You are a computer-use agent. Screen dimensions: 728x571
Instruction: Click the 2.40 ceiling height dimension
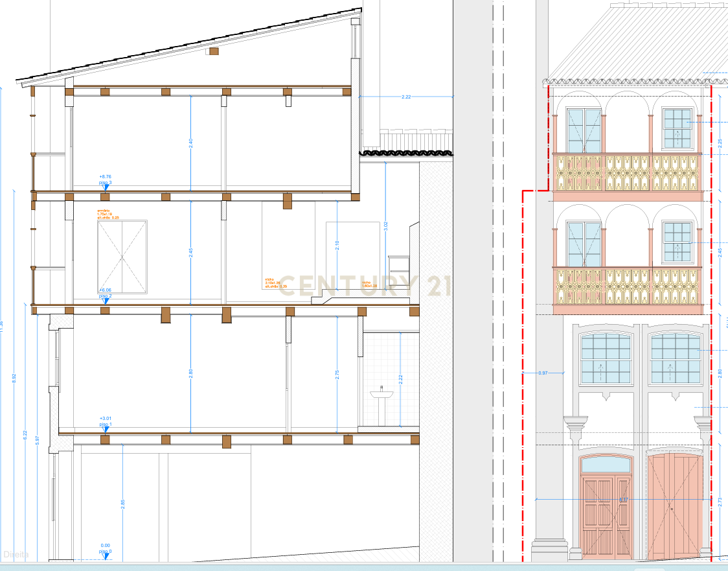pyautogui.click(x=190, y=144)
